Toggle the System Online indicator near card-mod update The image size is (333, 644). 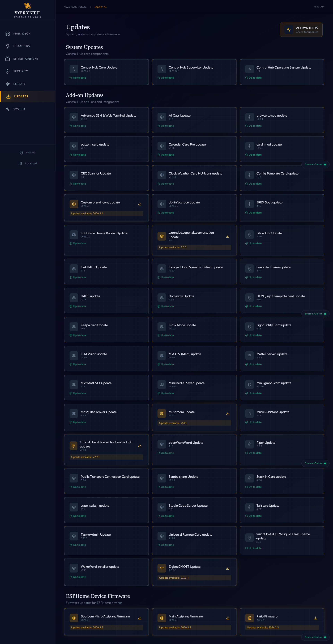pyautogui.click(x=315, y=164)
